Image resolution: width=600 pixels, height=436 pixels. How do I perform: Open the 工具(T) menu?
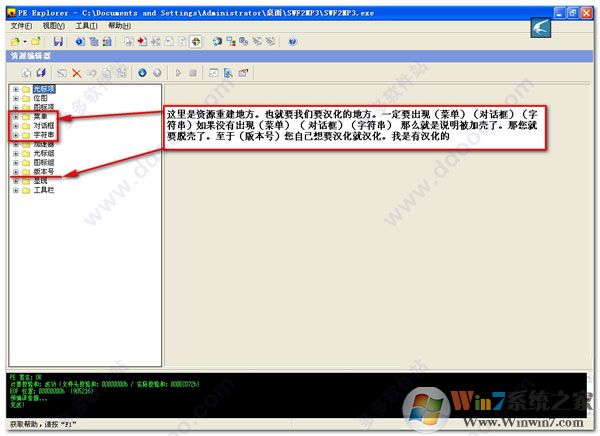point(87,25)
